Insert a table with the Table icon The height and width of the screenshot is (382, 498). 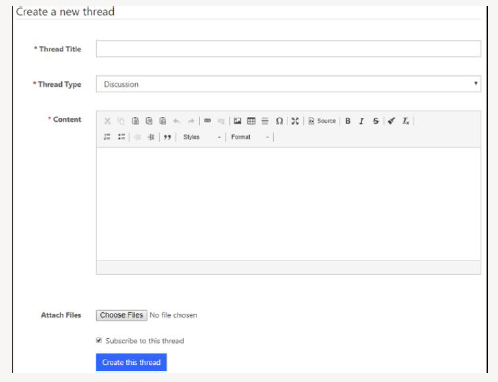(251, 121)
